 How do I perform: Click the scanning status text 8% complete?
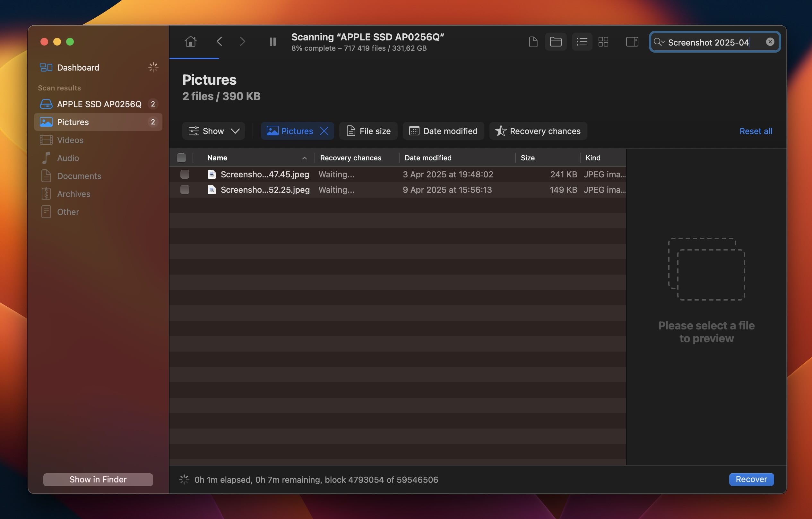(x=359, y=48)
